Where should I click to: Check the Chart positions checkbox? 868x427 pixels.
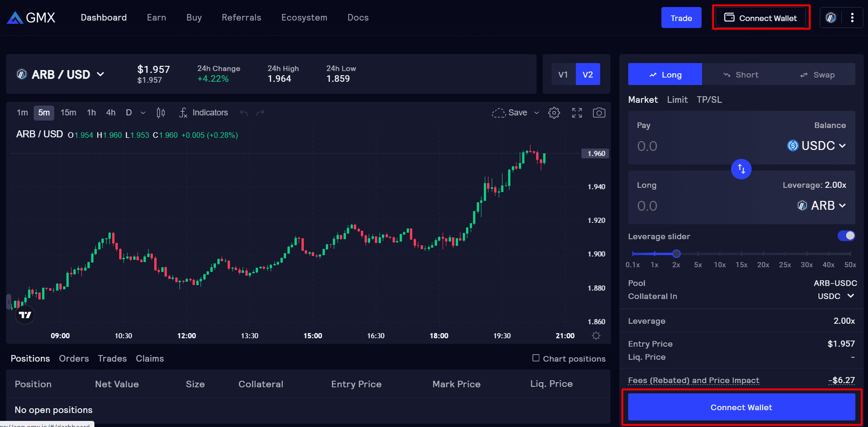(536, 358)
